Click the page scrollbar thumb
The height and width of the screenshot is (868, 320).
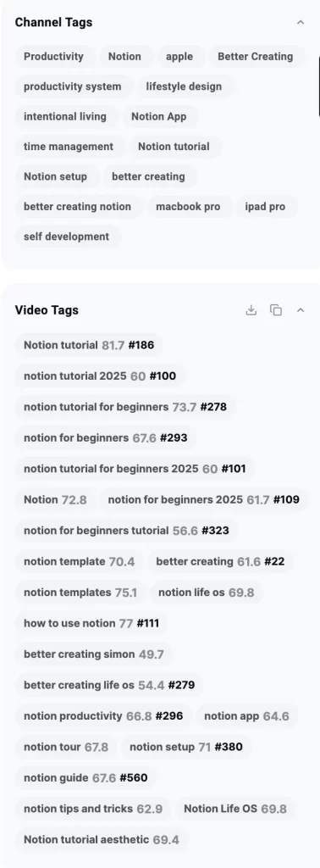coord(318,86)
